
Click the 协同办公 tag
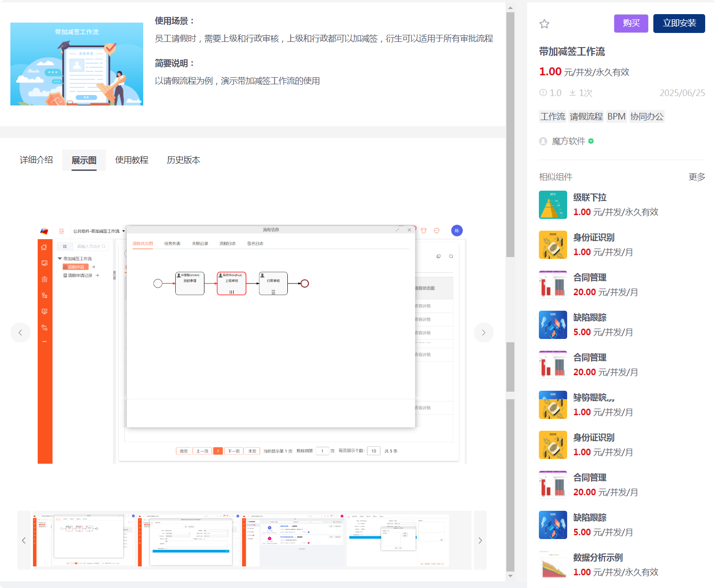pyautogui.click(x=647, y=116)
